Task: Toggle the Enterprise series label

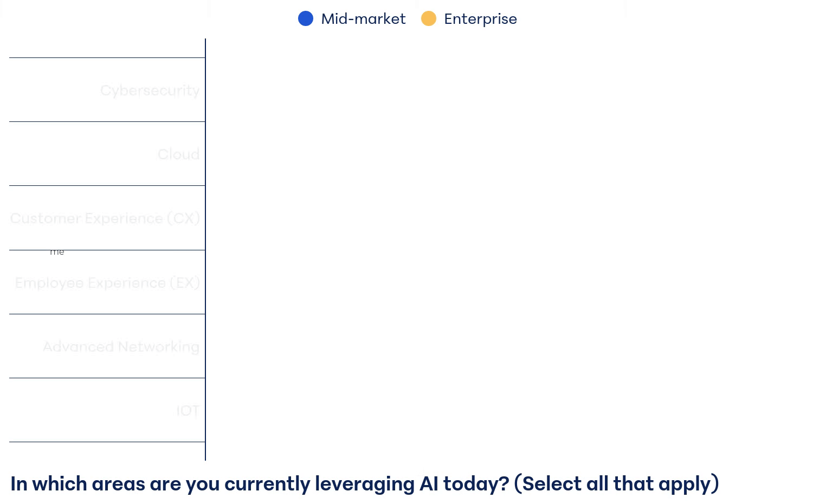Action: pos(480,19)
